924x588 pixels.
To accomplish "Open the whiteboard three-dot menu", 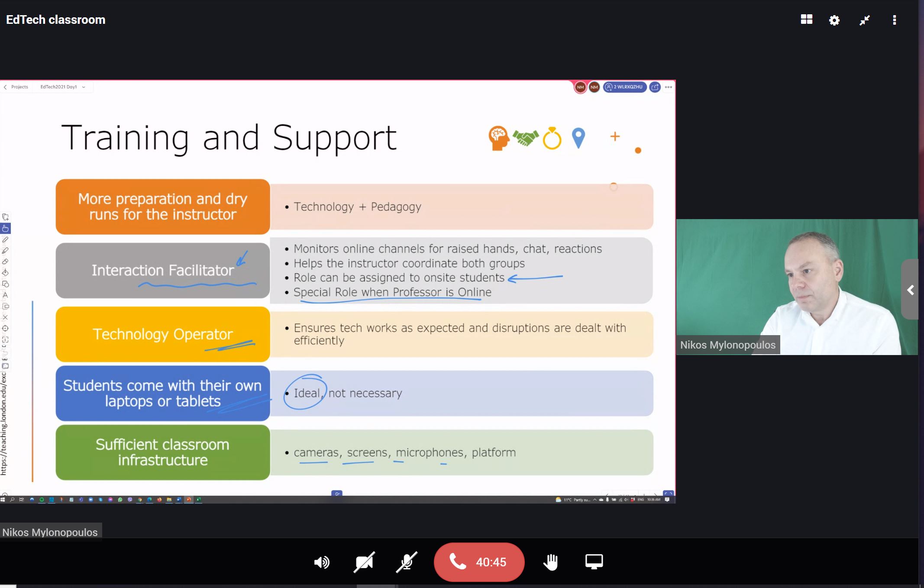I will (x=669, y=87).
